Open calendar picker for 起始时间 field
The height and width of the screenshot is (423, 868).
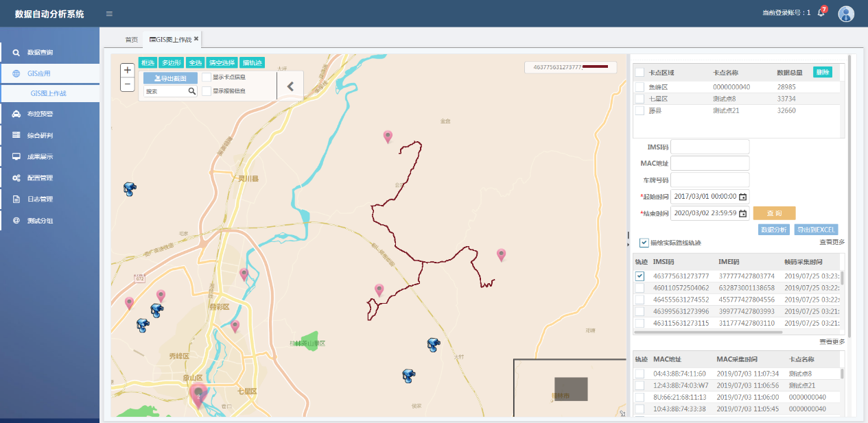click(x=742, y=197)
